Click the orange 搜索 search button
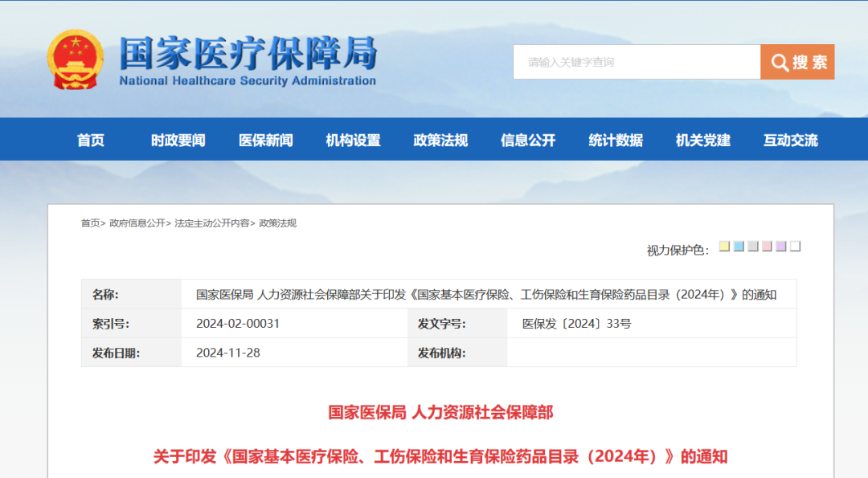The height and width of the screenshot is (478, 868). pos(797,62)
